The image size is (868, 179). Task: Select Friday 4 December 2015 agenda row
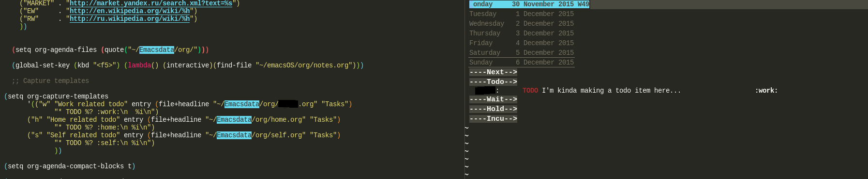(522, 43)
